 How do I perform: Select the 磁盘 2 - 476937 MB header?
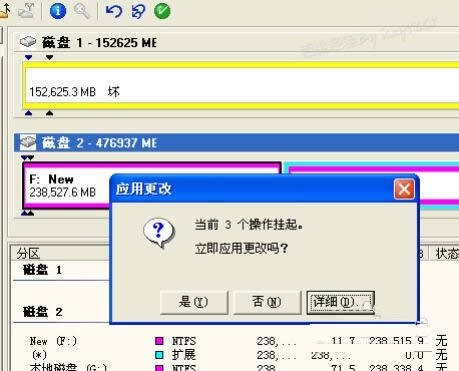click(x=236, y=143)
